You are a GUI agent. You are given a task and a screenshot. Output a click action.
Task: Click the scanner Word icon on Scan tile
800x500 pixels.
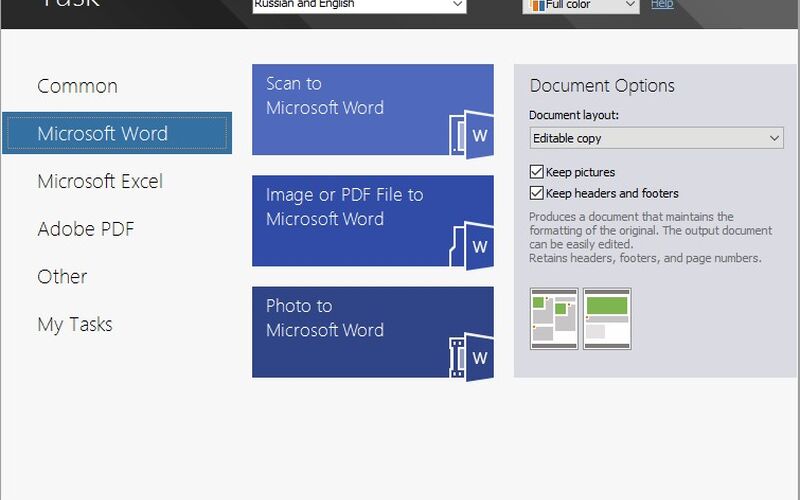(x=471, y=134)
